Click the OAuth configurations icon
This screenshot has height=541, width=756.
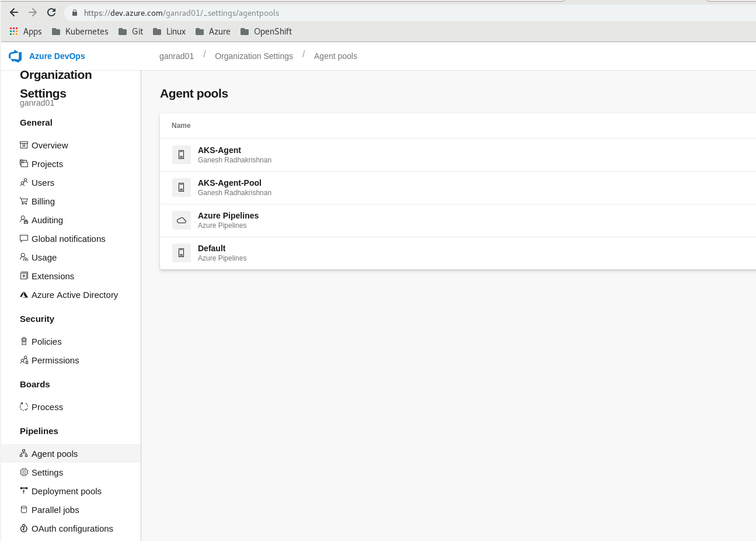tap(24, 528)
